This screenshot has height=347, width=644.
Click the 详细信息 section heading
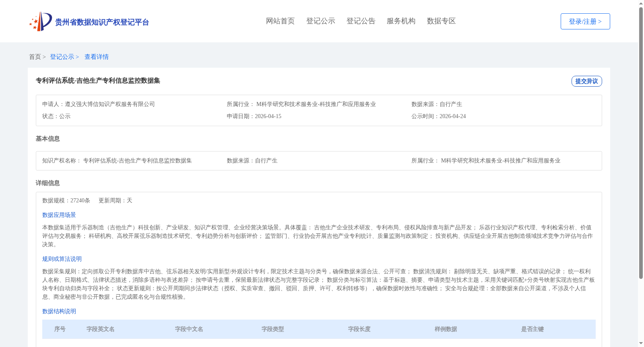tap(47, 183)
